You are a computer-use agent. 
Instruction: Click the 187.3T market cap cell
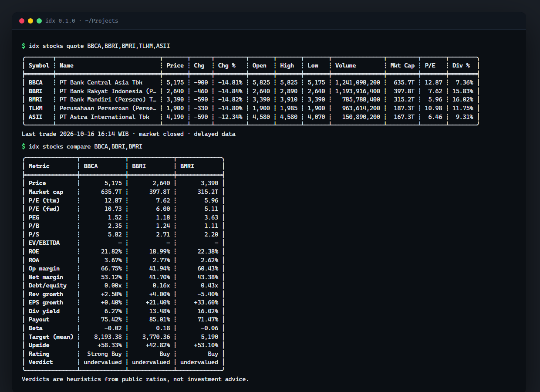coord(404,108)
